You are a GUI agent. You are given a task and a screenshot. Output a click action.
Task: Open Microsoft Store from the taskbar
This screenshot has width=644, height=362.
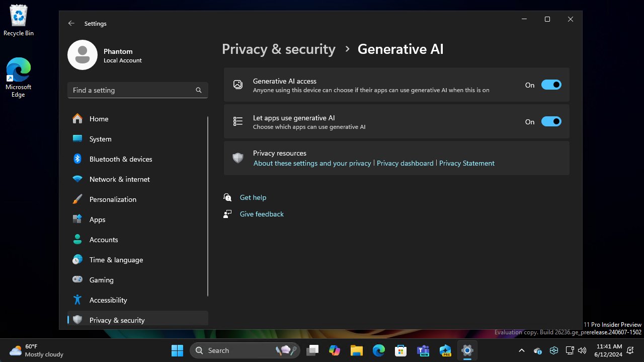tap(400, 350)
